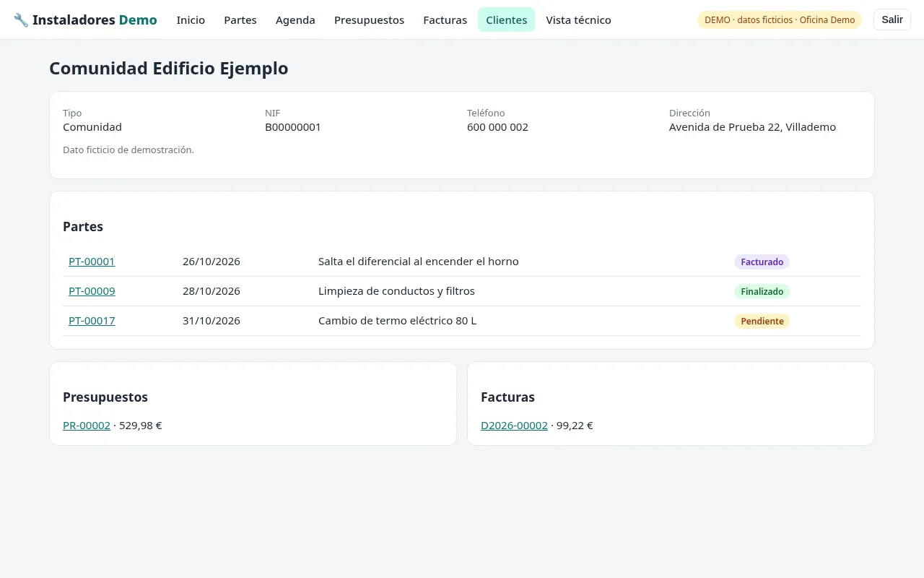Image resolution: width=924 pixels, height=578 pixels.
Task: Click the Facturas card heading
Action: tap(507, 397)
